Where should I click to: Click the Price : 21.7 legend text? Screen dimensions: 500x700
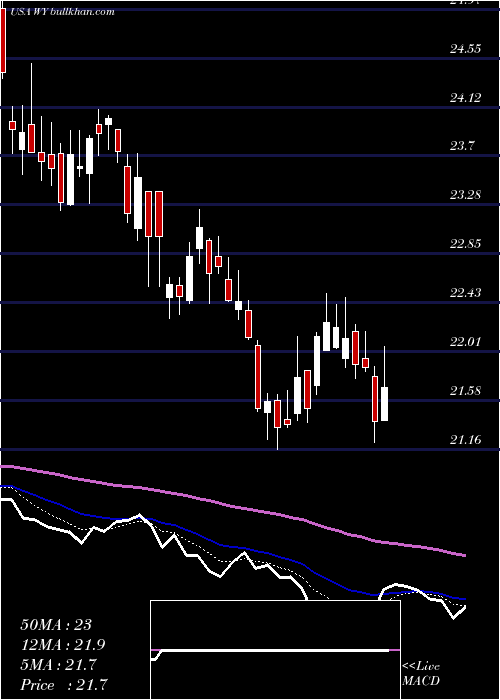pos(63,685)
